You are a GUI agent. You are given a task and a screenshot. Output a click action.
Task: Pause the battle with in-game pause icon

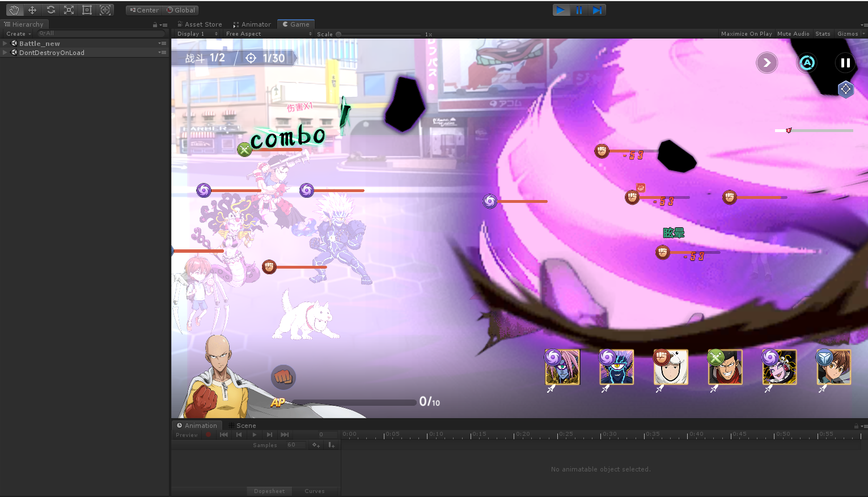[x=845, y=63]
